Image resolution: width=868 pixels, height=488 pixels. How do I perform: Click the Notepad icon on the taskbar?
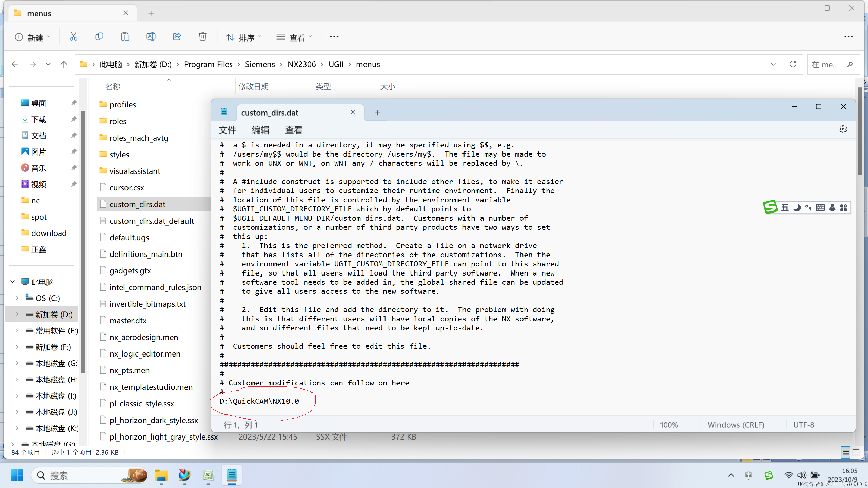pyautogui.click(x=232, y=475)
